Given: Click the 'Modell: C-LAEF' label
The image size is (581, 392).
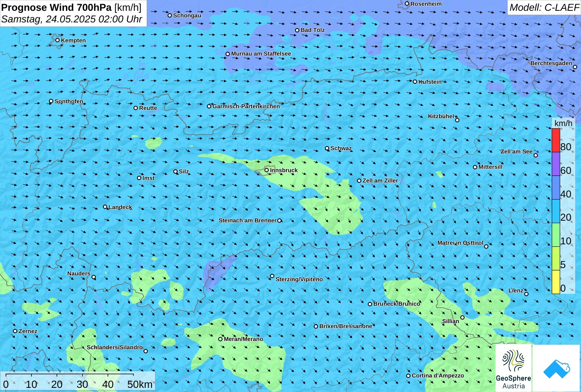Looking at the screenshot, I should click(544, 7).
